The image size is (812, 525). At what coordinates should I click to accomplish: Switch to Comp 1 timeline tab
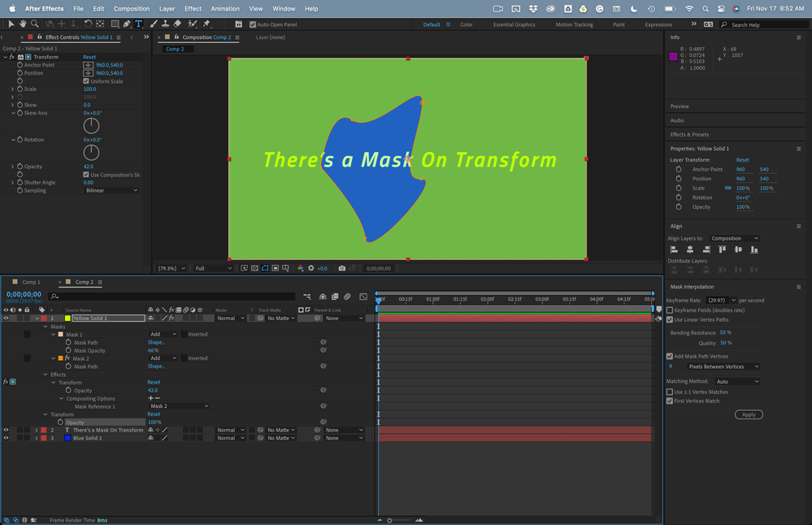31,282
